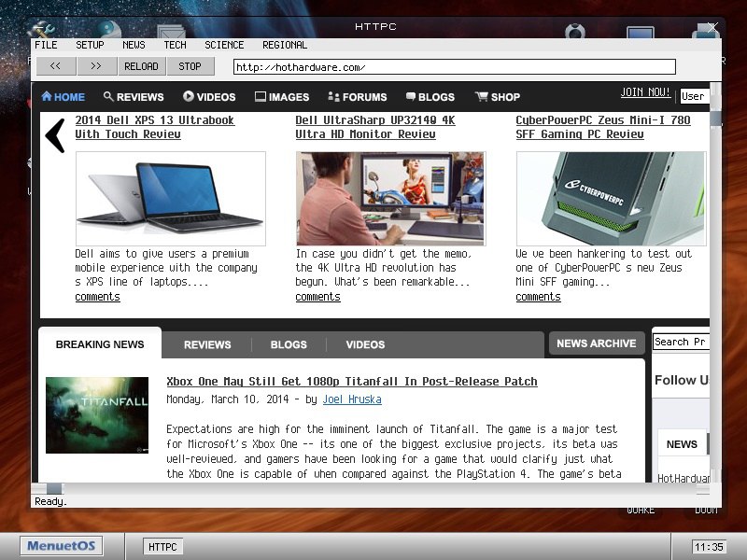Open the REGIONAL menu
The image size is (747, 560).
coord(285,45)
